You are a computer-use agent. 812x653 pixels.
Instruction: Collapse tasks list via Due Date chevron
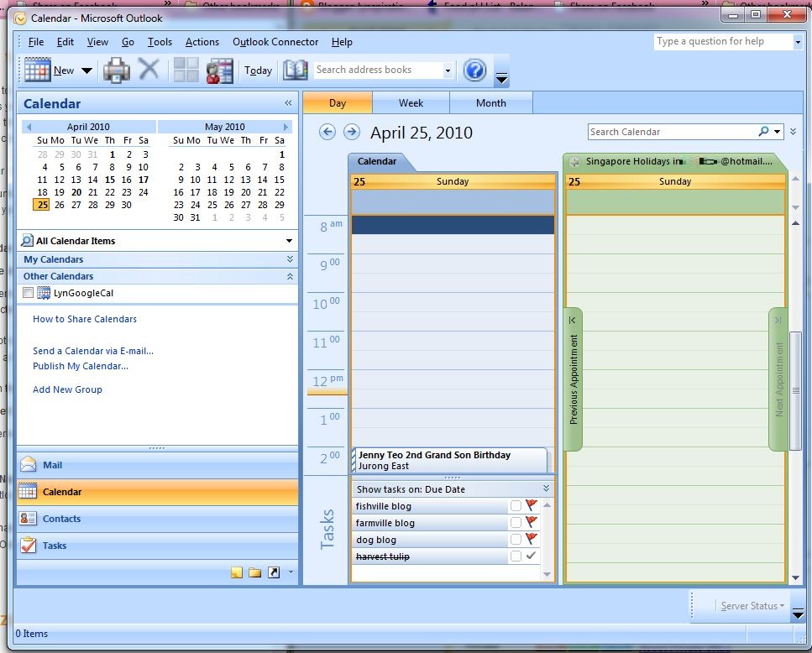pos(546,488)
